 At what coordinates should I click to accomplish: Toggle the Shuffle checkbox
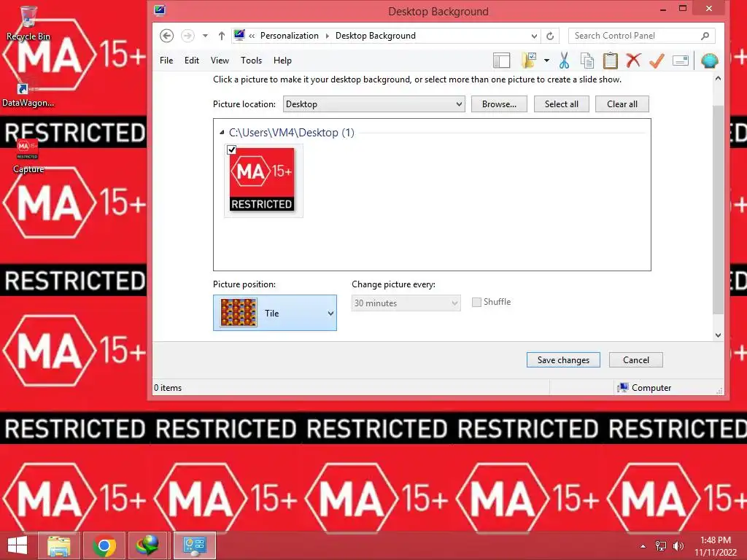pos(476,302)
